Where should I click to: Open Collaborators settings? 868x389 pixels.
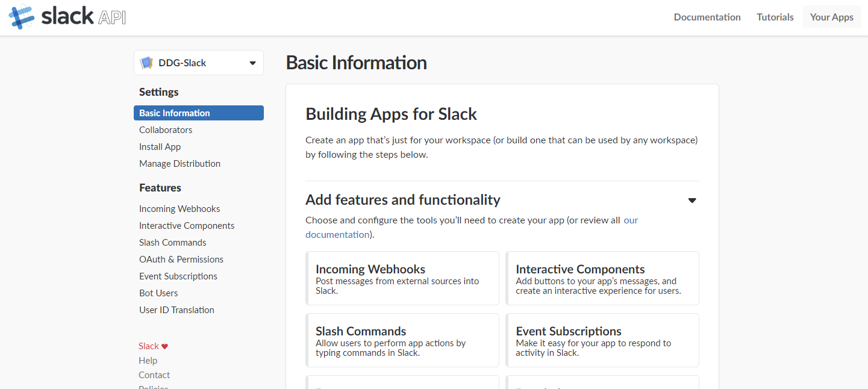(x=166, y=130)
